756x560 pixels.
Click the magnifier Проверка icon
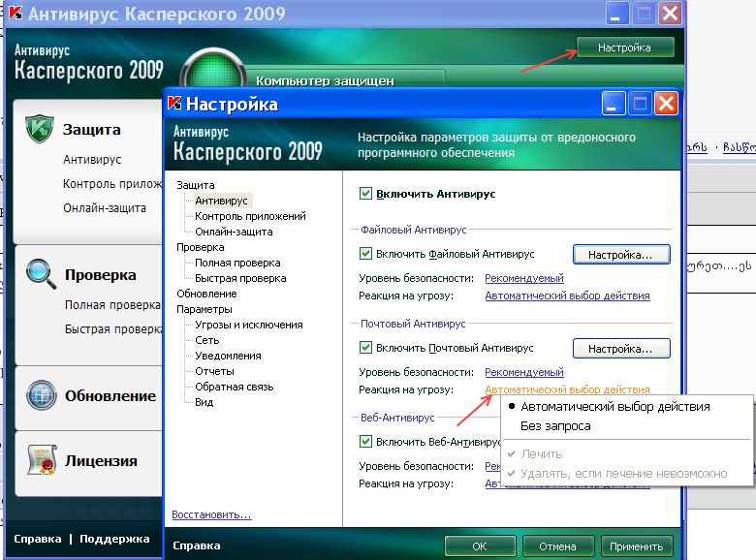pyautogui.click(x=41, y=274)
